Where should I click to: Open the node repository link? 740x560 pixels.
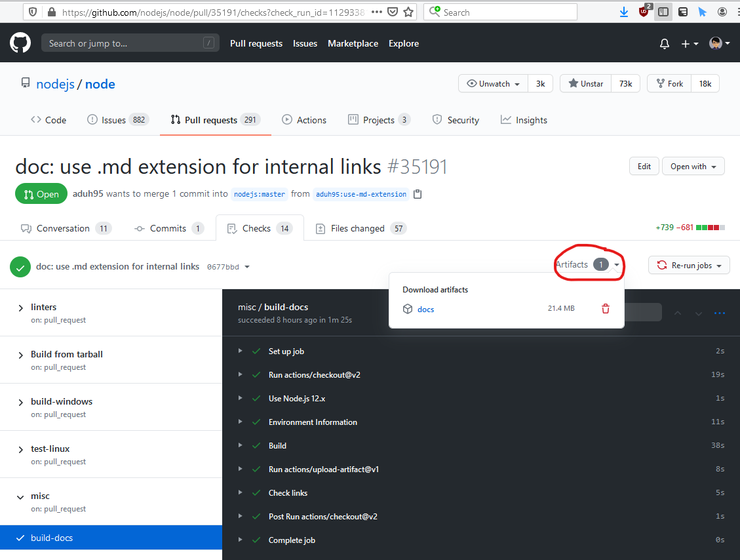point(100,84)
